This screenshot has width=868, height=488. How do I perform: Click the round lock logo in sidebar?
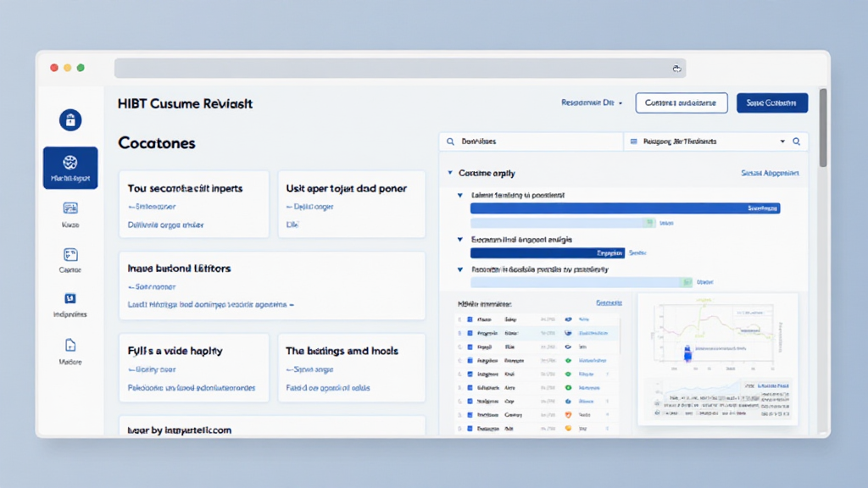click(x=70, y=120)
